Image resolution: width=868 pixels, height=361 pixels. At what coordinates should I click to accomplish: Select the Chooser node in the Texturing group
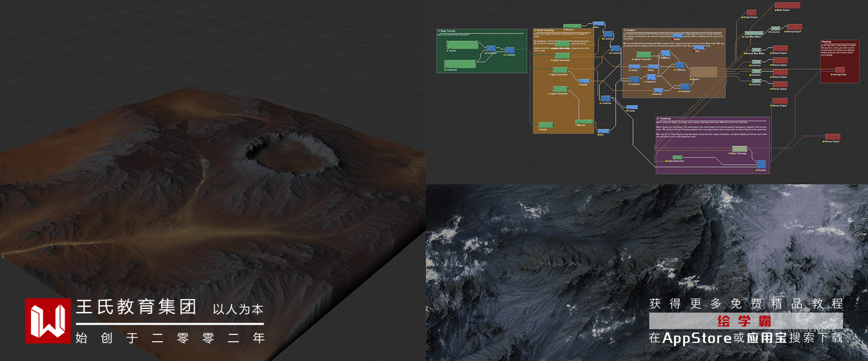(x=761, y=164)
